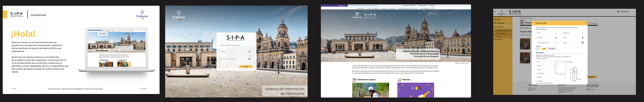Click the Espesor input field
The image size is (644, 102).
pyautogui.click(x=544, y=77)
